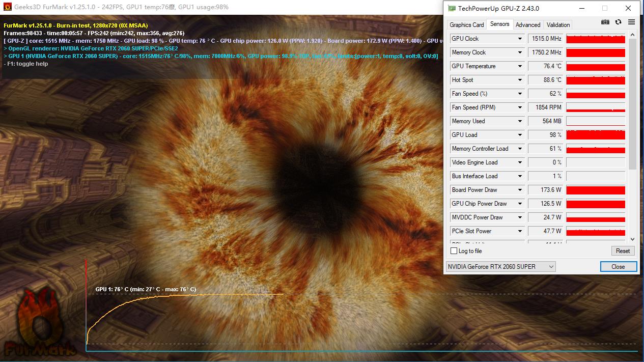Switch to the Graphics Card tab

466,24
